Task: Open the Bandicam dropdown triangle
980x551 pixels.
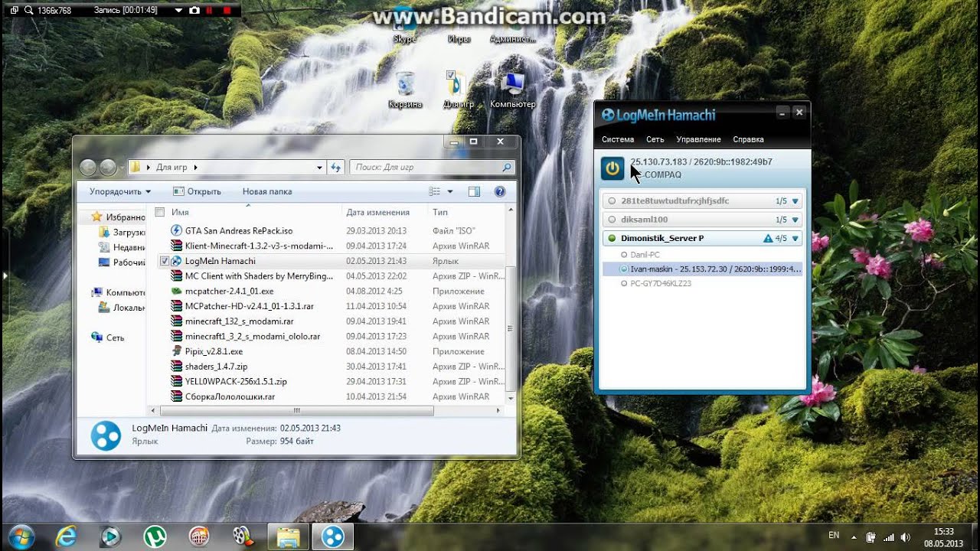Action: [178, 11]
